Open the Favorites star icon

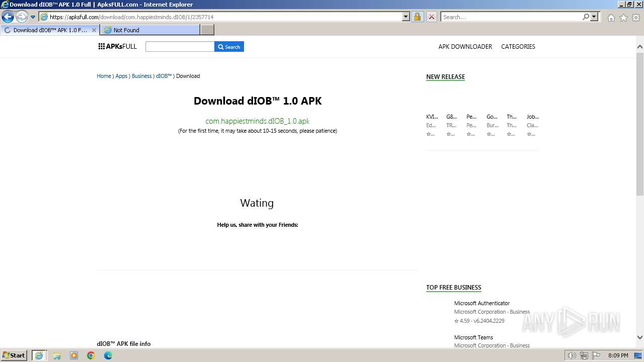[623, 18]
